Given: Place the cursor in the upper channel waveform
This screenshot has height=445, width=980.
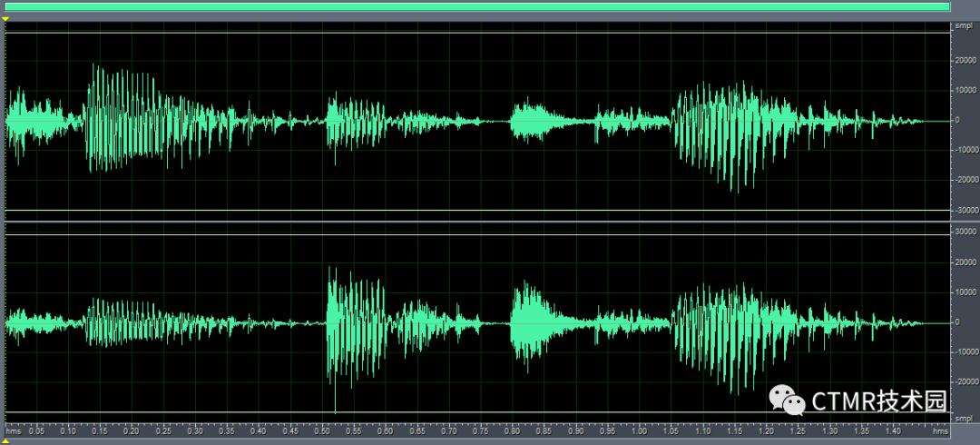Looking at the screenshot, I should click(x=477, y=122).
